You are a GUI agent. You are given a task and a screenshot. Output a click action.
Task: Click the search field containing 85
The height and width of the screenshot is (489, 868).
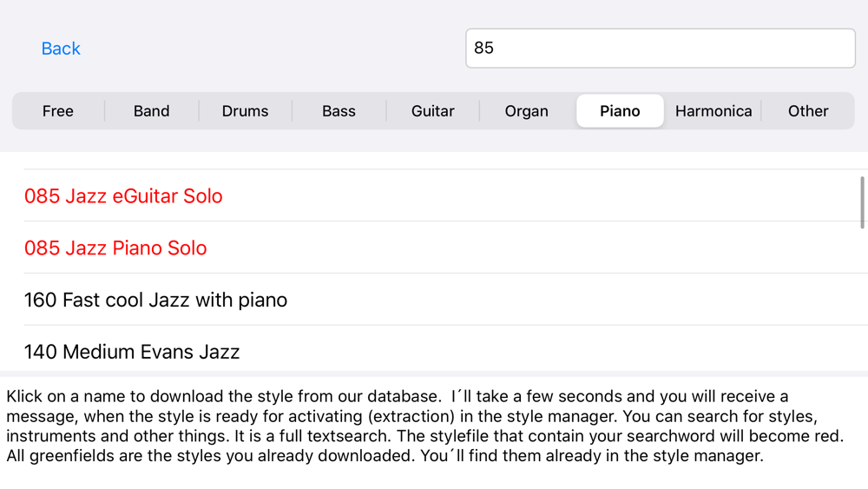click(x=661, y=48)
